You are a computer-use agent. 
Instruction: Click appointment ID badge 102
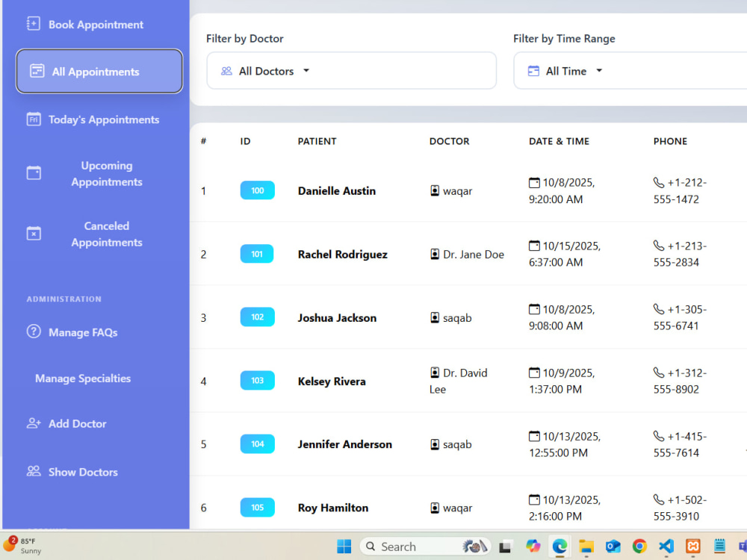[x=257, y=317]
